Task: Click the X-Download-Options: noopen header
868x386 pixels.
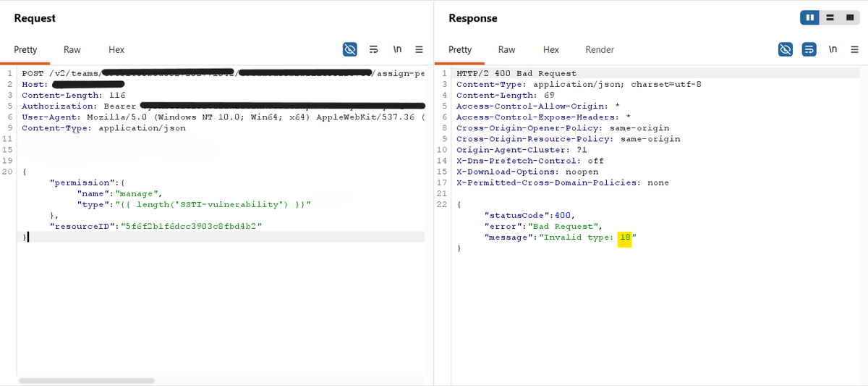Action: coord(527,172)
